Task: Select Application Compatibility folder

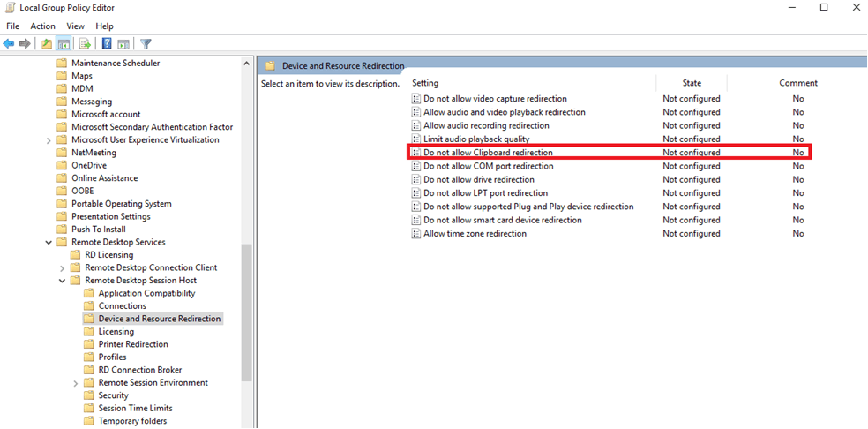Action: point(146,293)
